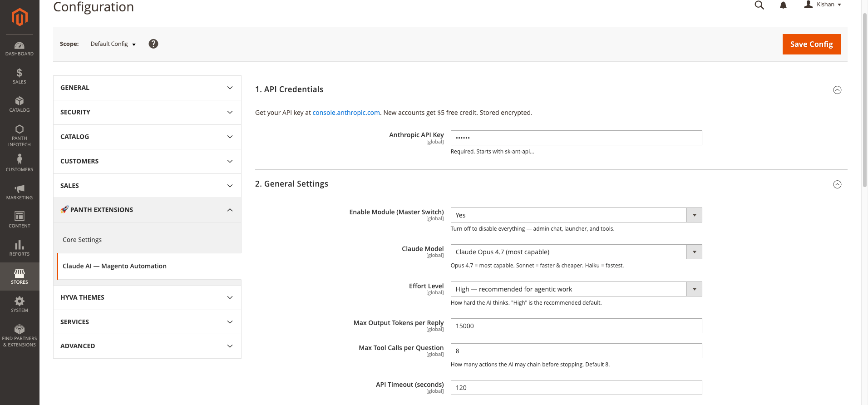868x405 pixels.
Task: Expand the SALES configuration section
Action: click(x=147, y=186)
